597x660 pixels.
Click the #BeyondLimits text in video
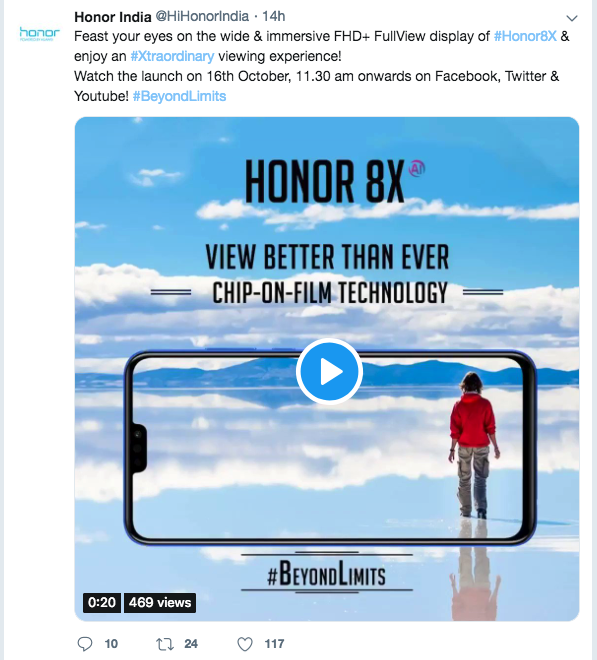coord(327,574)
